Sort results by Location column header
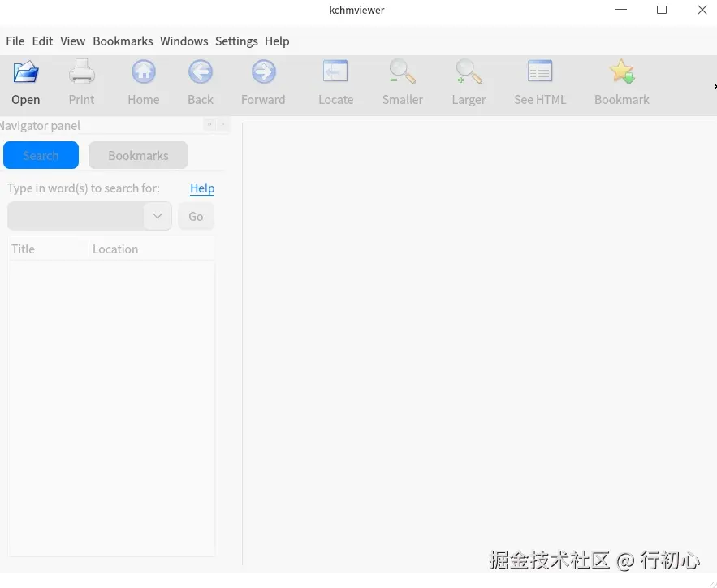Screen dimensions: 717x588 point(151,249)
